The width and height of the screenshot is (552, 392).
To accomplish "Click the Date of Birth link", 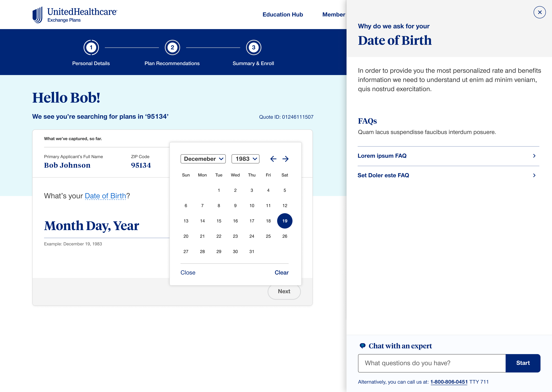I will click(105, 196).
